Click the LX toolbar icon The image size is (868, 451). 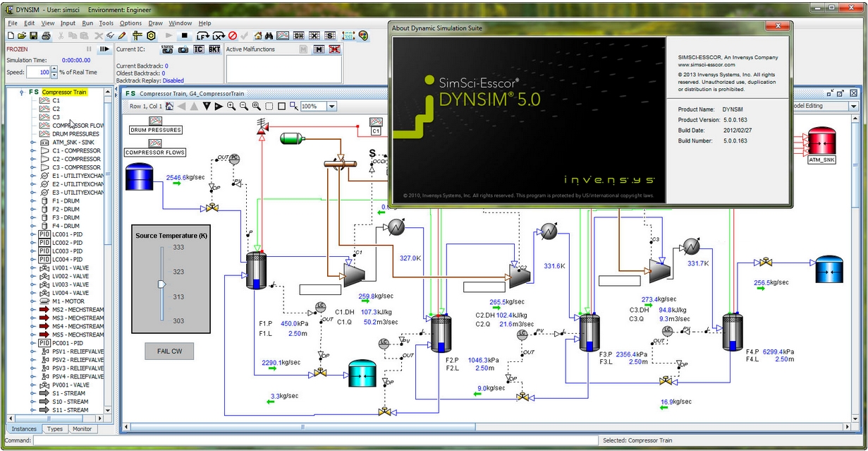[219, 35]
